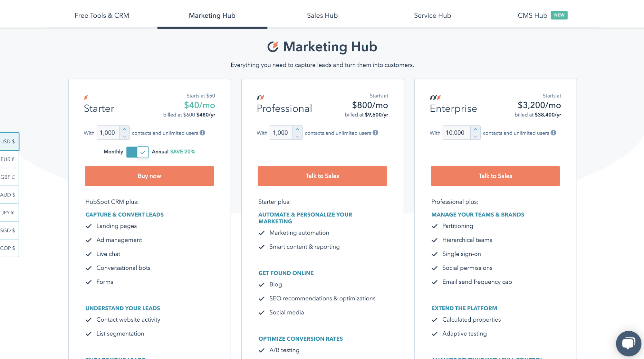Viewport: 644px width, 359px height.
Task: Click the Starter contacts number input field
Action: (x=108, y=132)
